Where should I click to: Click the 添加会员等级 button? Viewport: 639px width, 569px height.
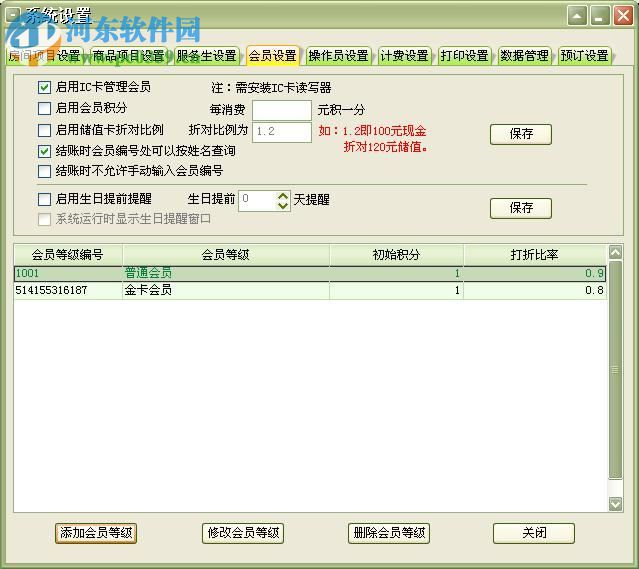(x=96, y=533)
